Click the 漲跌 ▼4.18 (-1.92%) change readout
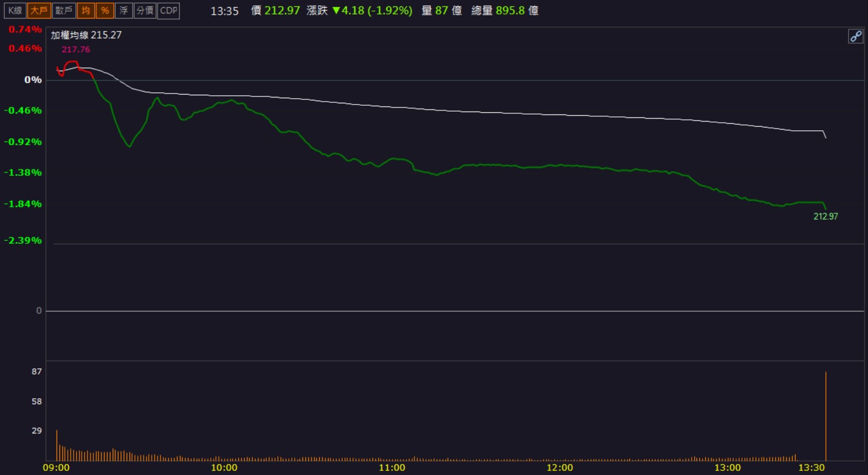Screen dimensions: 868x475 pos(360,11)
